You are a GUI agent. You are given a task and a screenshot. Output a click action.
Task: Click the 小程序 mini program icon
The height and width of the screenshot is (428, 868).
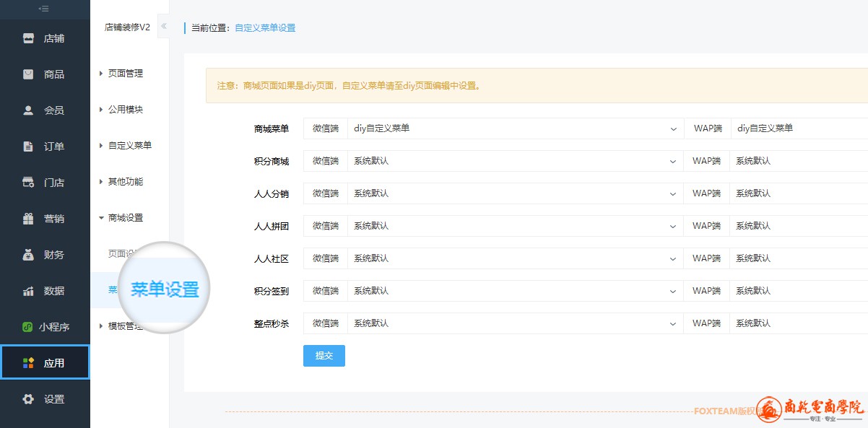pos(27,327)
